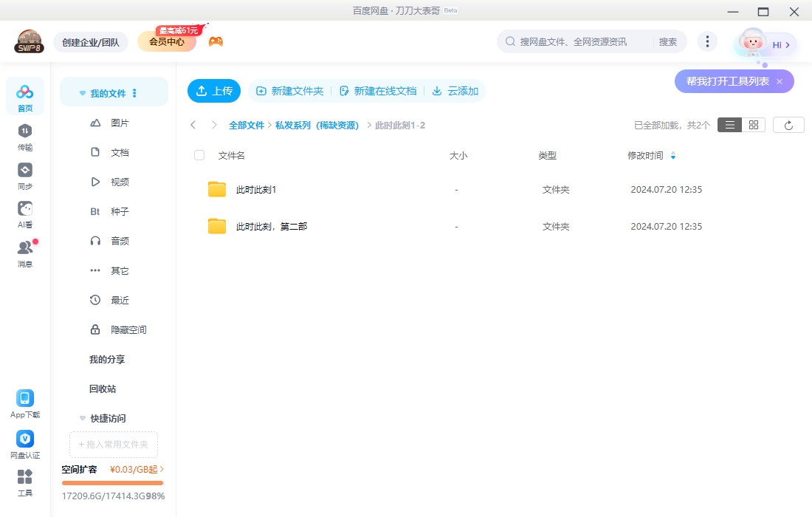Collapse the 我的文件 section
Viewport: 812px width, 517px height.
click(x=82, y=92)
